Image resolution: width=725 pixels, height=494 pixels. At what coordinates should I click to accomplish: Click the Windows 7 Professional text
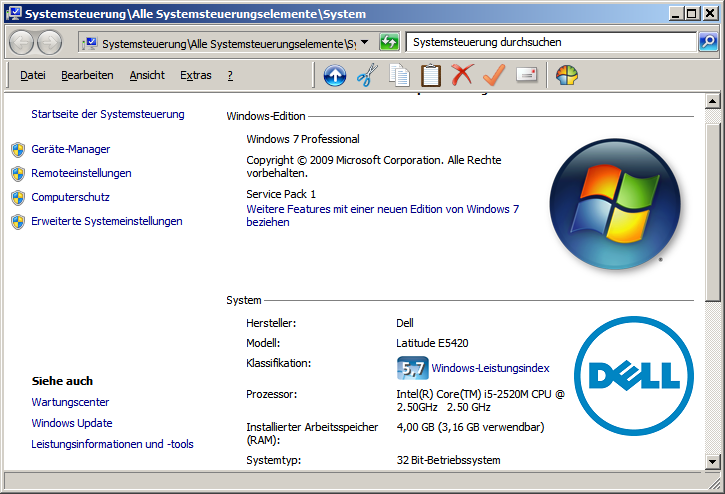[x=303, y=139]
